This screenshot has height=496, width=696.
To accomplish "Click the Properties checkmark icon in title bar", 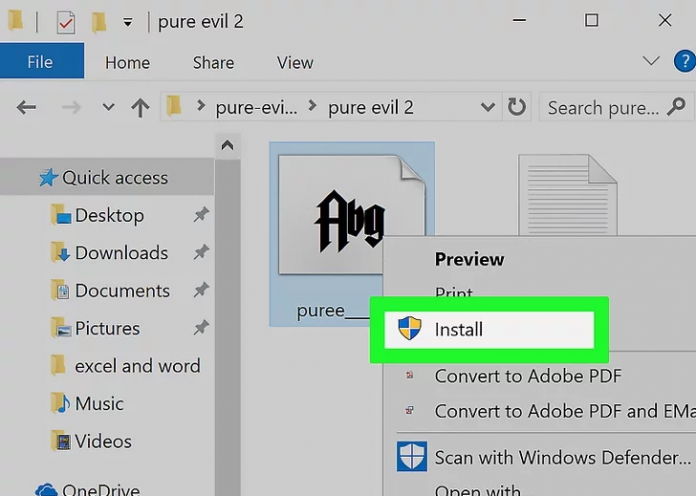I will coord(65,21).
